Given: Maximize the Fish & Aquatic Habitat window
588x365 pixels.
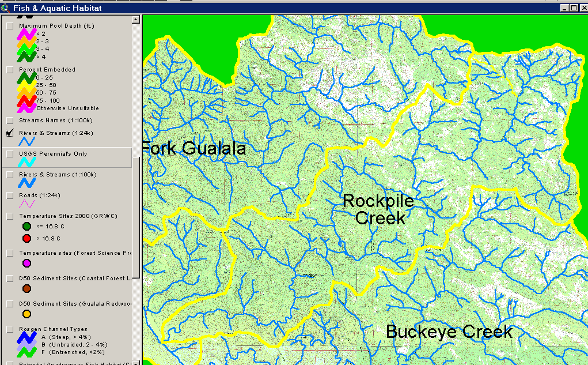Looking at the screenshot, I should click(x=574, y=8).
